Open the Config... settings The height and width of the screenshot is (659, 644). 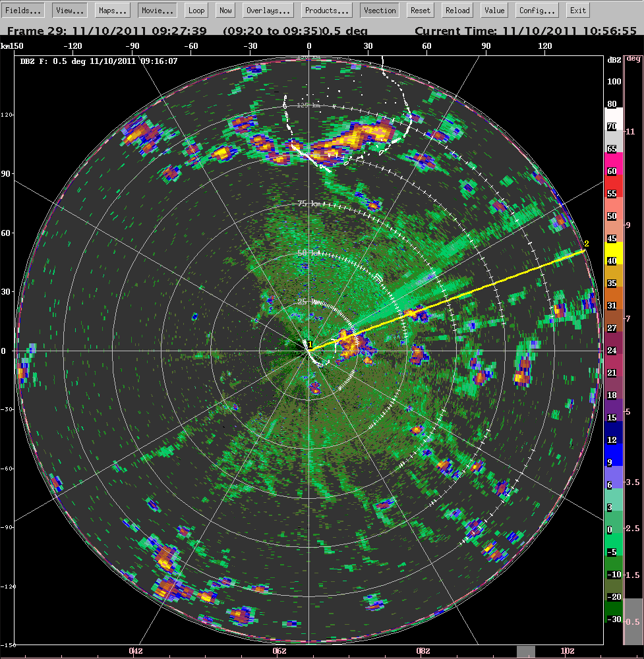(537, 11)
